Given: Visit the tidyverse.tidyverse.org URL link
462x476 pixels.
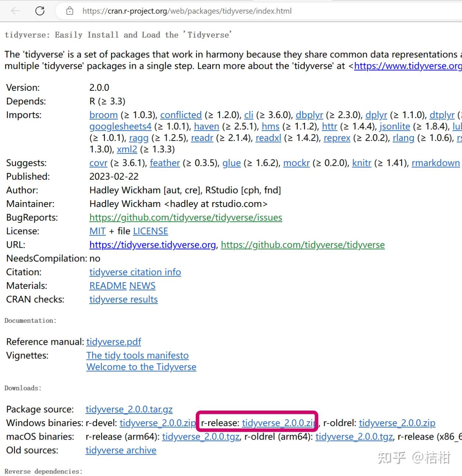Looking at the screenshot, I should point(153,245).
